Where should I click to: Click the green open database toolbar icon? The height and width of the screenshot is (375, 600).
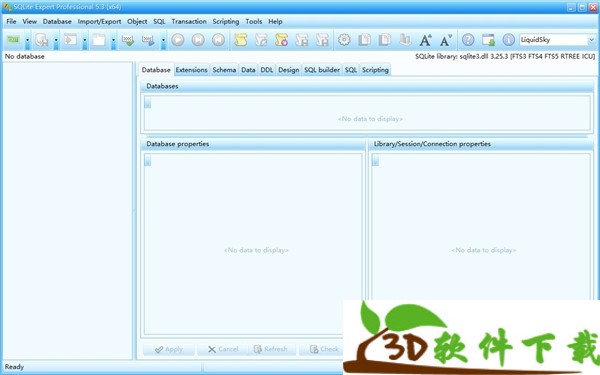[14, 40]
